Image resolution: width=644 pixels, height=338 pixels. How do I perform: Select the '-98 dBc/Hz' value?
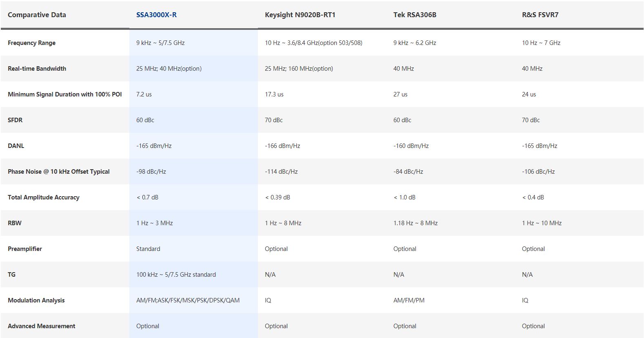click(x=151, y=172)
